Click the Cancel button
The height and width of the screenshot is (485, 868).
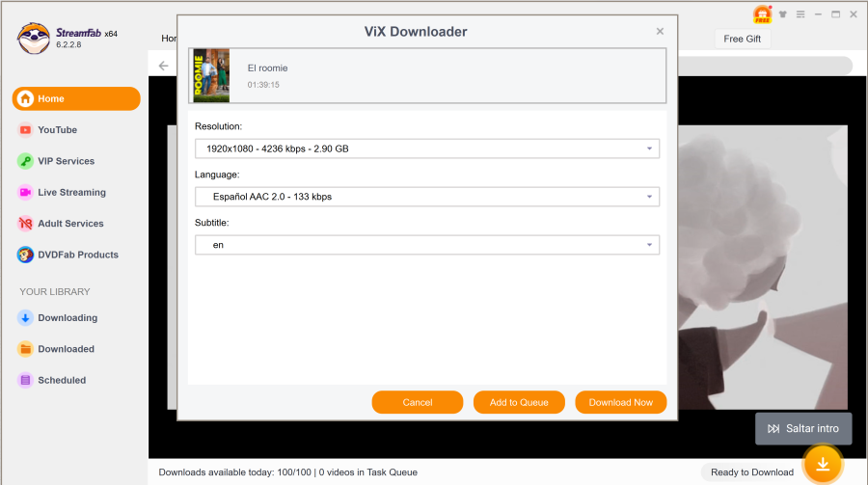[x=418, y=402]
